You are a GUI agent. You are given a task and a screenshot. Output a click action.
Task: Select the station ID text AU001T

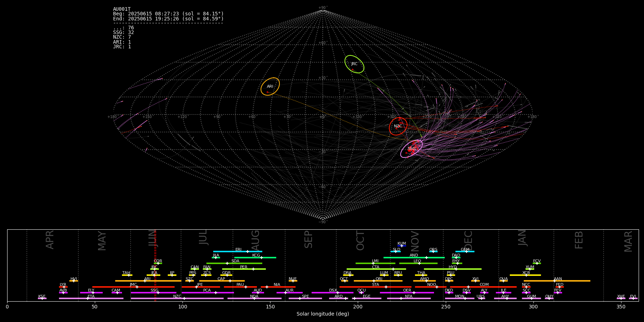coord(122,9)
